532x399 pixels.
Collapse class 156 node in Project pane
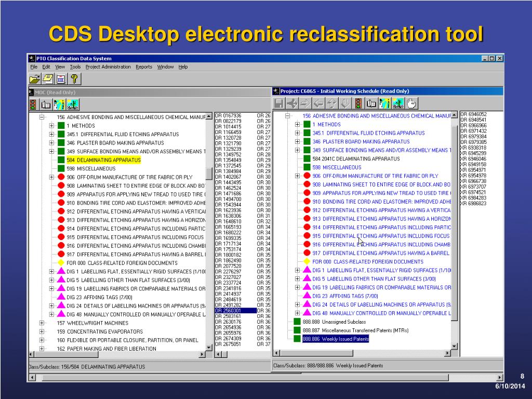pos(288,116)
